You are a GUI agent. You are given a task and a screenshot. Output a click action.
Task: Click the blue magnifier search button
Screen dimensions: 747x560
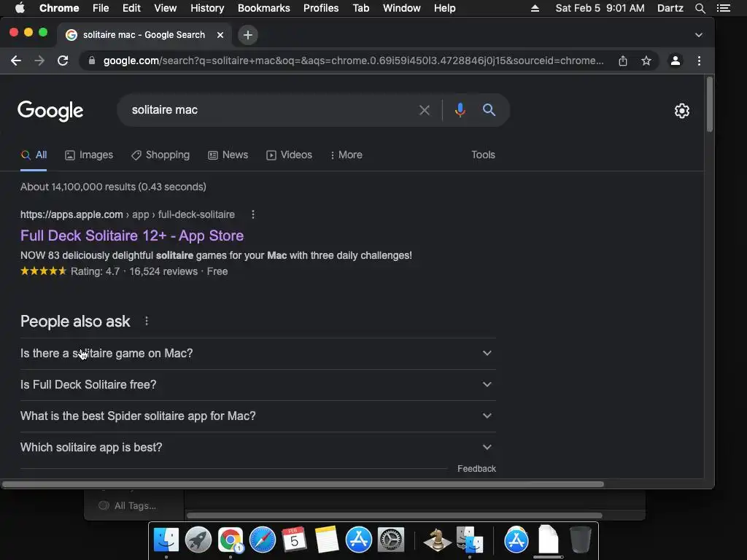click(489, 110)
